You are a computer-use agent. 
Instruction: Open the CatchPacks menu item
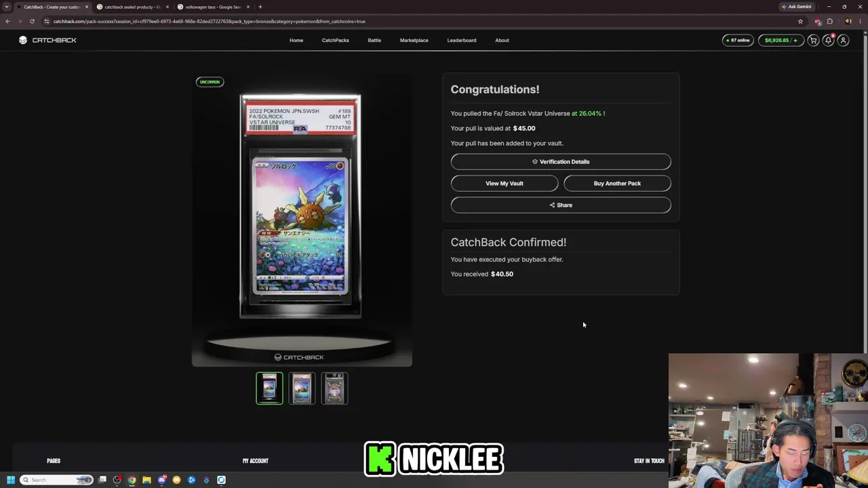(335, 40)
